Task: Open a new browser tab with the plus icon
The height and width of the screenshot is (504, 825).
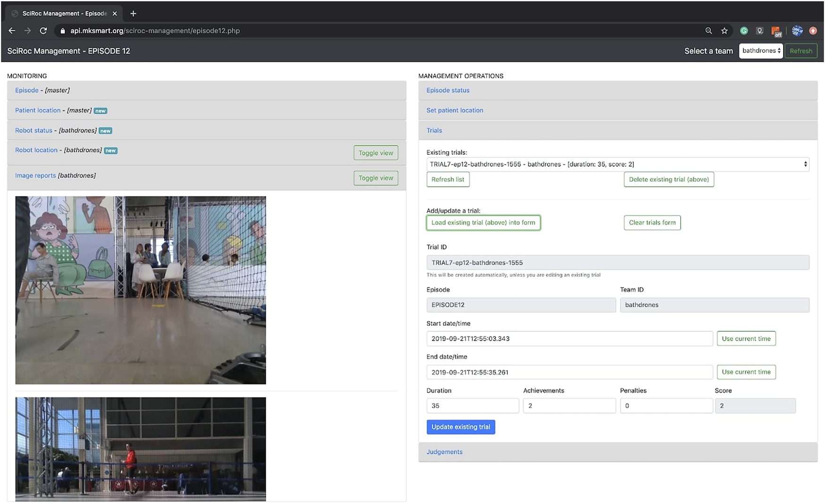Action: (x=133, y=13)
